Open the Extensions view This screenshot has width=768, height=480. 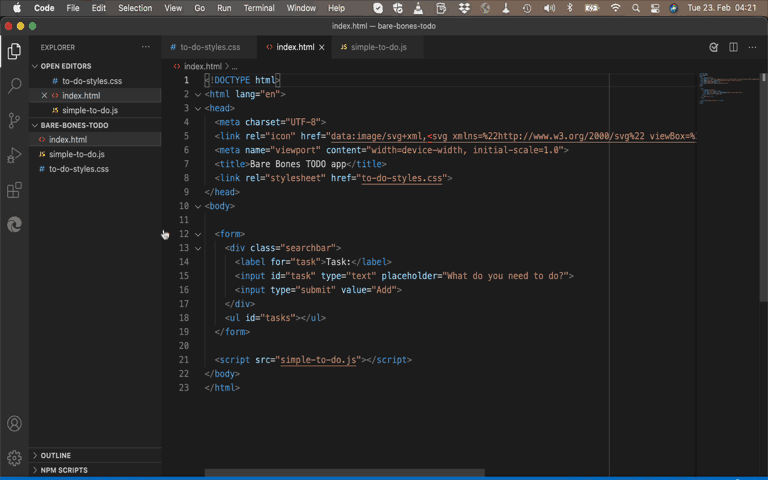coord(14,190)
